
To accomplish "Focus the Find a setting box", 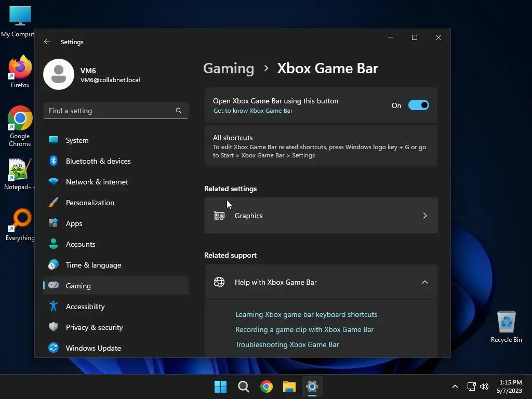I will [116, 111].
